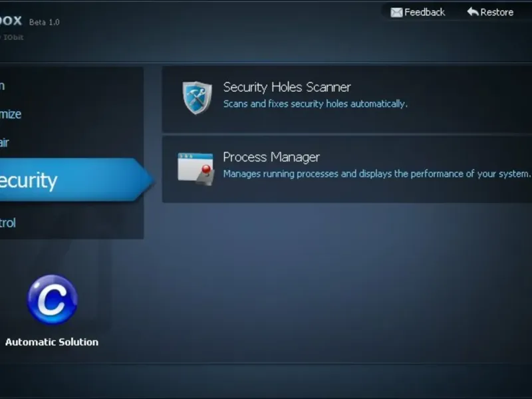Select the topmost sidebar tab ending in 'n'

tap(3, 86)
